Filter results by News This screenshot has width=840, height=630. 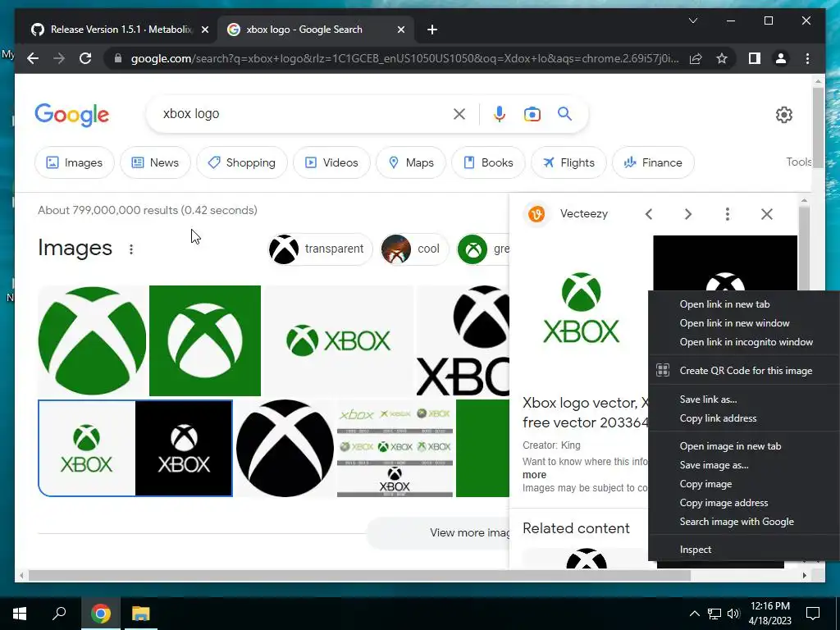155,162
